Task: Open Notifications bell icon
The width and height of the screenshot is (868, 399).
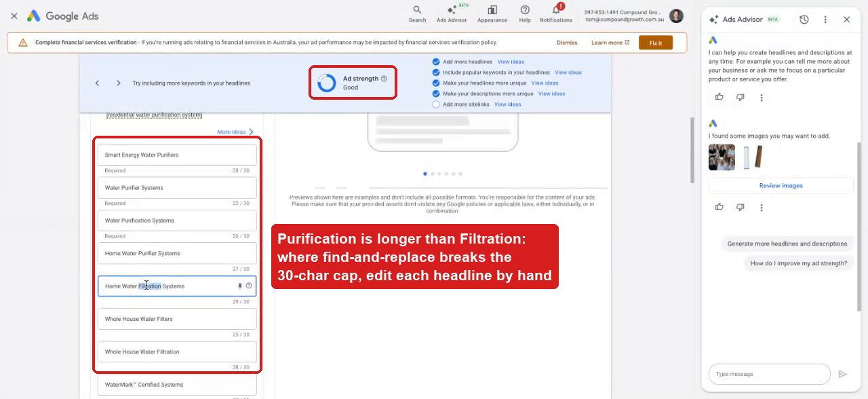Action: pos(556,13)
